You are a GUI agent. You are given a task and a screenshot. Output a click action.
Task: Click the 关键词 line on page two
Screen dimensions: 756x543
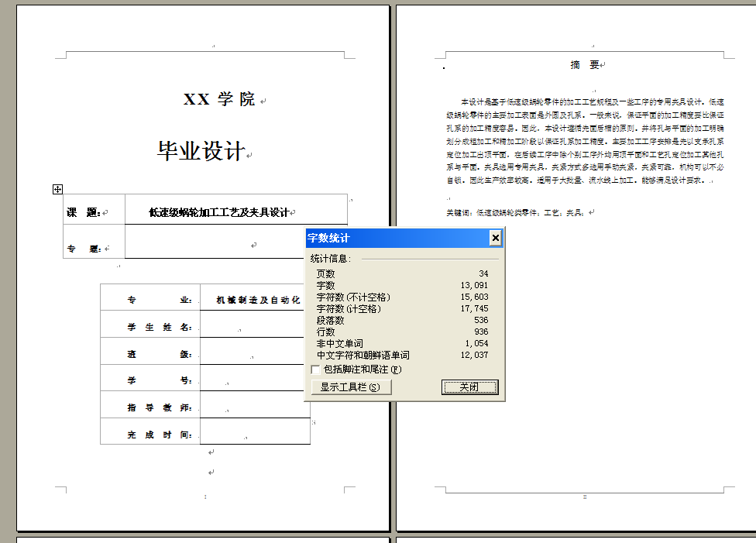[516, 212]
